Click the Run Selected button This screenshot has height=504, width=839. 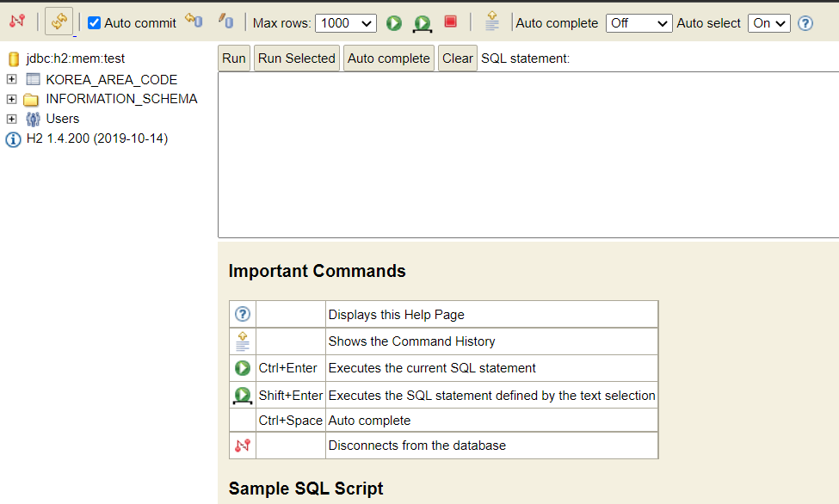click(296, 58)
